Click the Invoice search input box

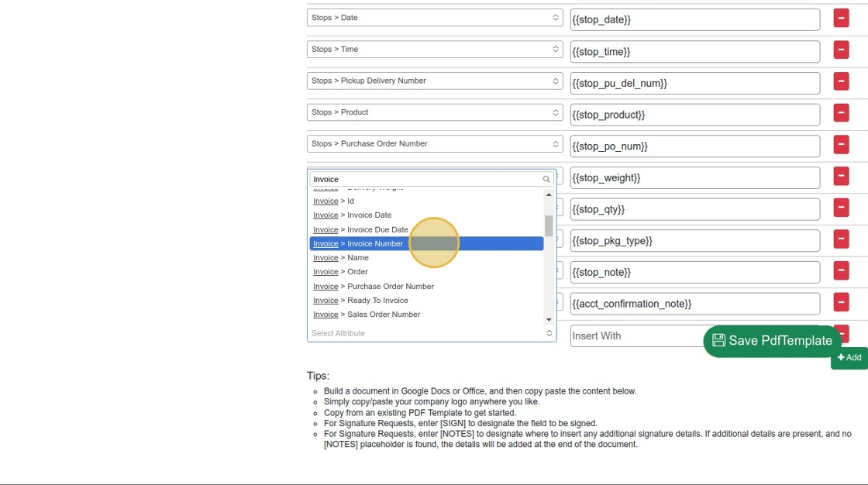click(x=425, y=179)
